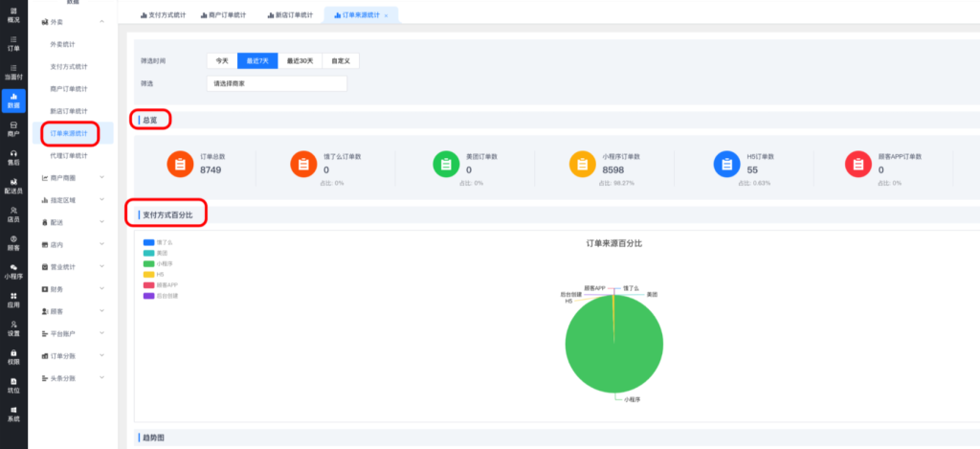Image resolution: width=980 pixels, height=449 pixels.
Task: Open 权限 from the left rail
Action: pos(13,356)
